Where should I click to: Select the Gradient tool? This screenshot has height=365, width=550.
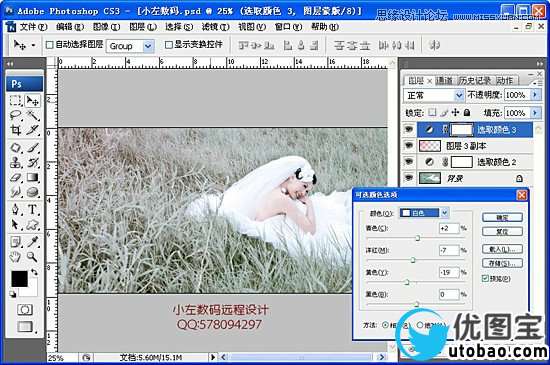pos(33,177)
